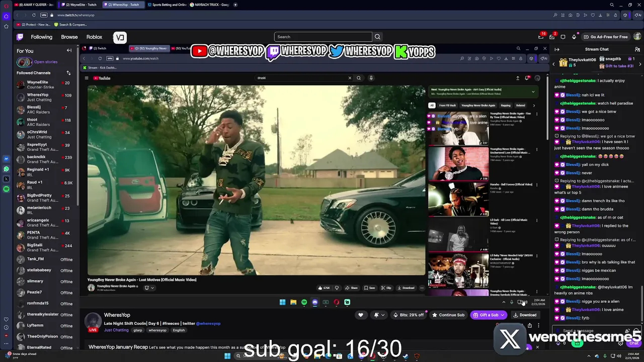Open Tank_FM offline channel in sidebar
Viewport: 644px width, 362px height.
pyautogui.click(x=45, y=259)
